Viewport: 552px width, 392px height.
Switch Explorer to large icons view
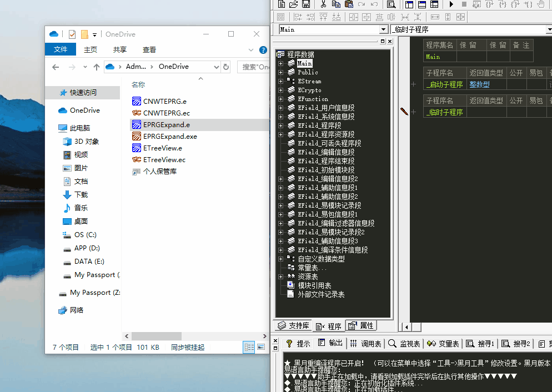[260, 347]
